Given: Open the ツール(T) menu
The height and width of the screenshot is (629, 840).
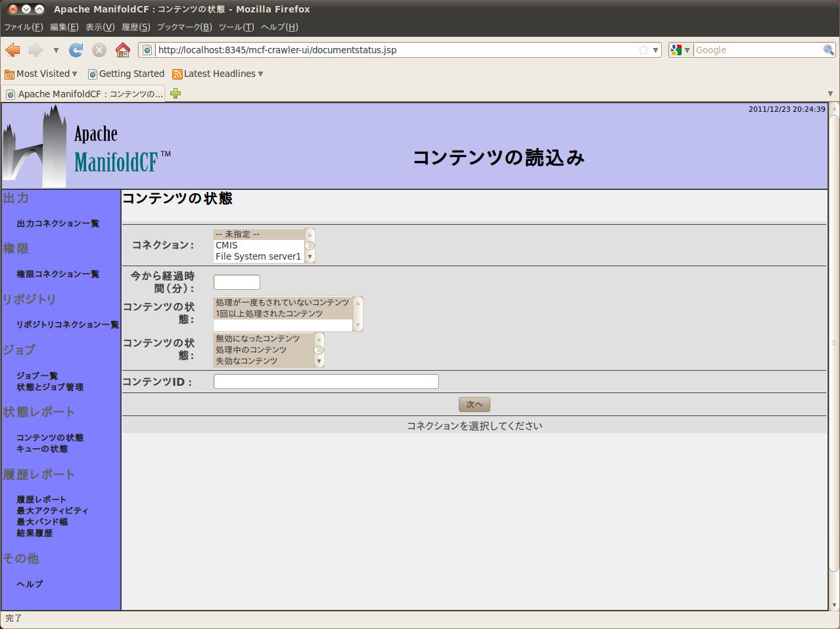Looking at the screenshot, I should pyautogui.click(x=236, y=27).
